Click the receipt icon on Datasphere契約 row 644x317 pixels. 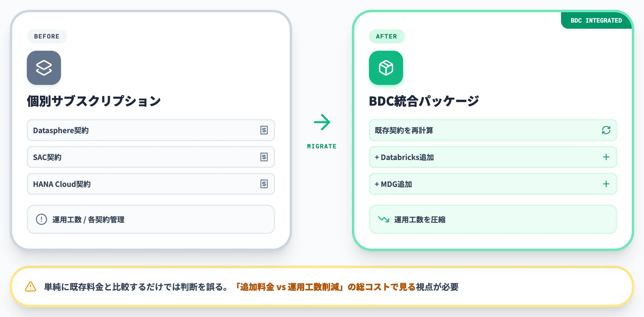264,130
